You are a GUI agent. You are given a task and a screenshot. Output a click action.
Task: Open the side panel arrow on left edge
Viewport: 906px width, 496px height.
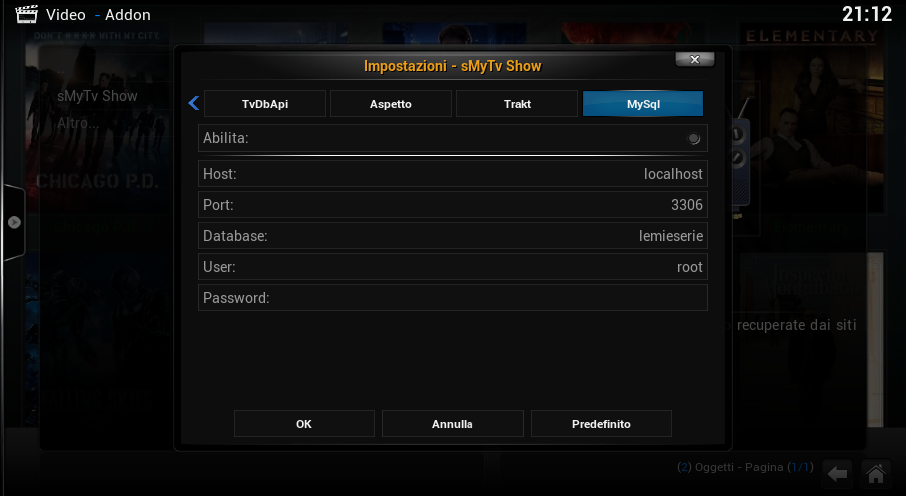[x=14, y=222]
